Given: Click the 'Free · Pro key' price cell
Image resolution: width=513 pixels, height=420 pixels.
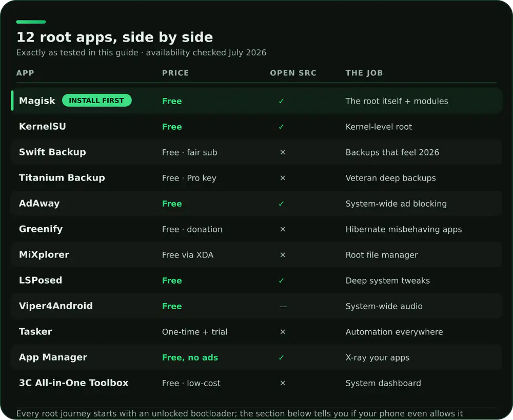Looking at the screenshot, I should [189, 178].
